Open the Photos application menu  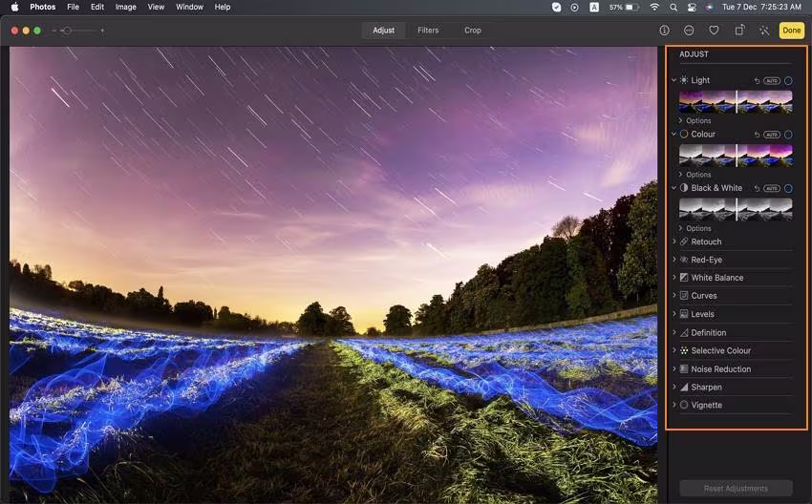[x=42, y=8]
